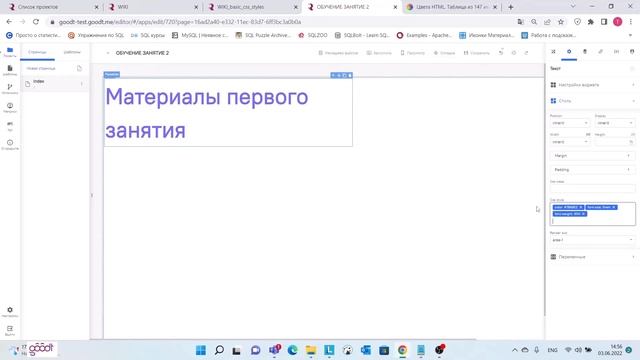Open the SQLZOO bookmark
The height and width of the screenshot is (360, 640).
pyautogui.click(x=313, y=36)
